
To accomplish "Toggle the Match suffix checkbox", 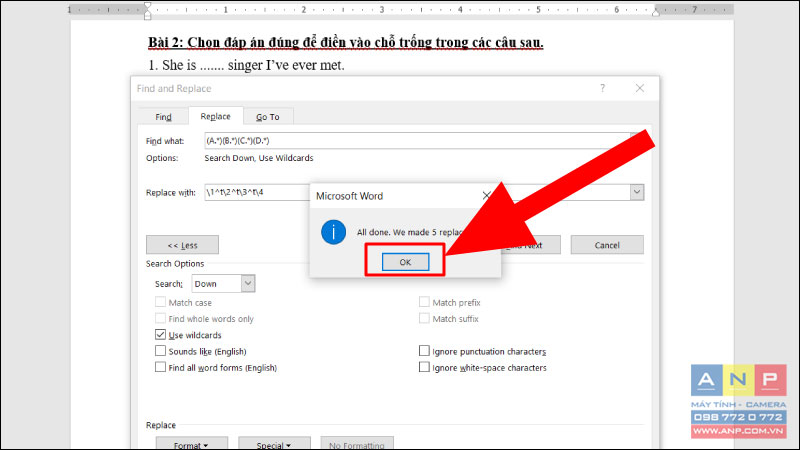I will [x=424, y=318].
